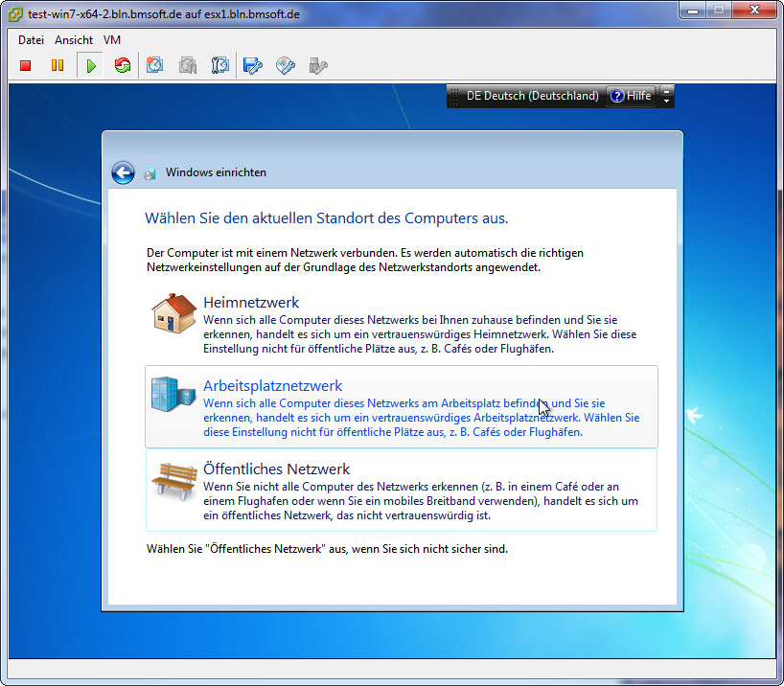Open the Ansicht menu

[x=74, y=40]
